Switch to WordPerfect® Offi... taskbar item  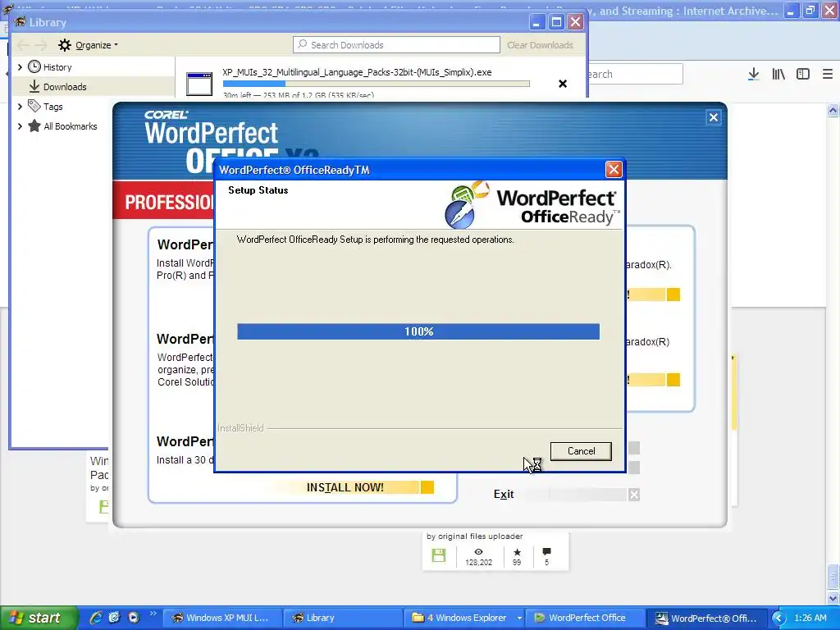(706, 618)
